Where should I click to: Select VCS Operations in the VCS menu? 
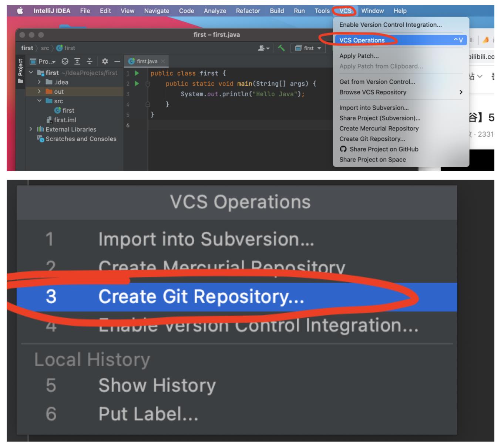pos(400,40)
